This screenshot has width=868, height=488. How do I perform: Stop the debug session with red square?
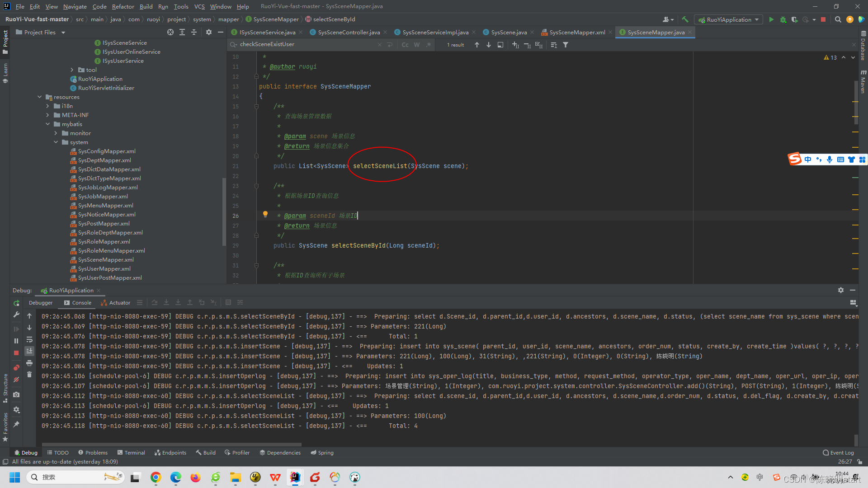point(16,352)
